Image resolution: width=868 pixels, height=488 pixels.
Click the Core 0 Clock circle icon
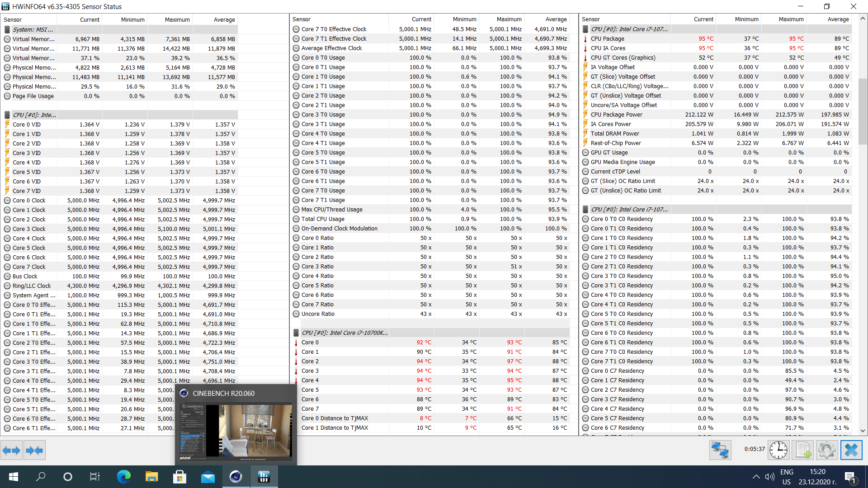[7, 200]
